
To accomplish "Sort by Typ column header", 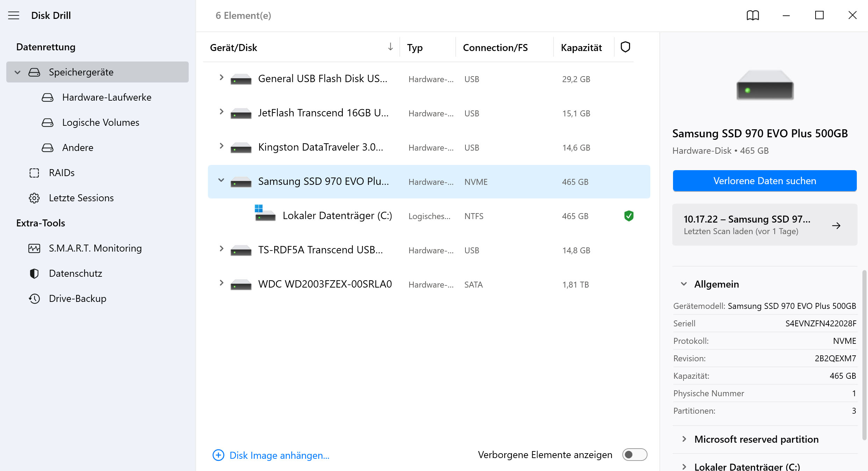I will coord(415,48).
